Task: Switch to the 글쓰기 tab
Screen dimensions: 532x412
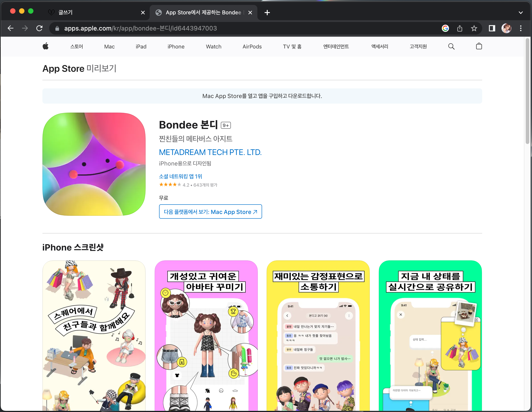Action: [93, 12]
